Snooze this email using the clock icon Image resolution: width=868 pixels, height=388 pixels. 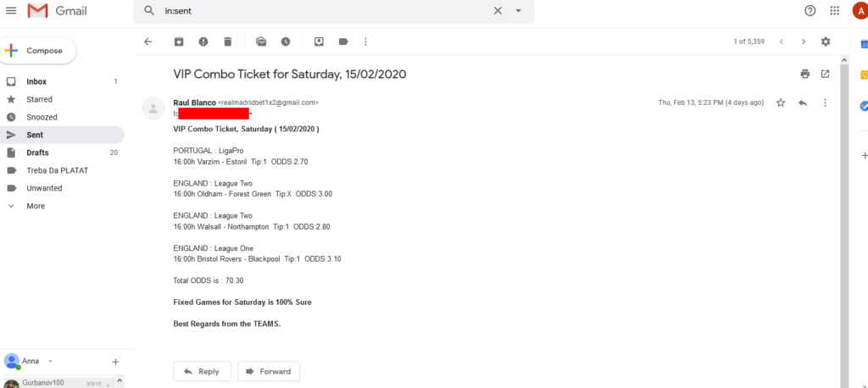click(x=286, y=42)
